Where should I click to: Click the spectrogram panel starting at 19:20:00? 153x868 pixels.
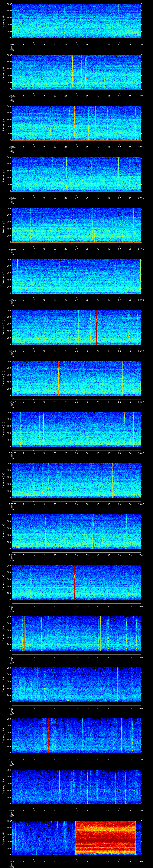click(x=76, y=225)
